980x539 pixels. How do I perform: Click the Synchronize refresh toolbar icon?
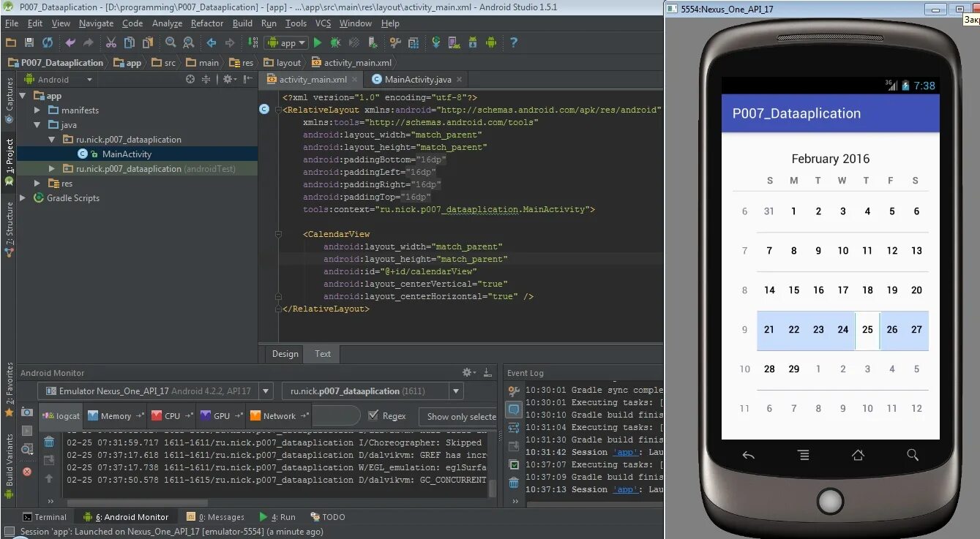(x=48, y=43)
